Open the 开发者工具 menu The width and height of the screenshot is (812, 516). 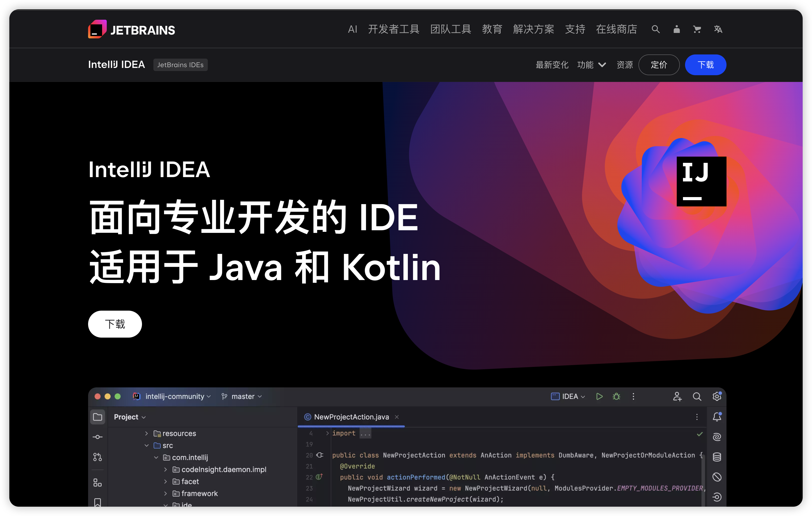394,29
